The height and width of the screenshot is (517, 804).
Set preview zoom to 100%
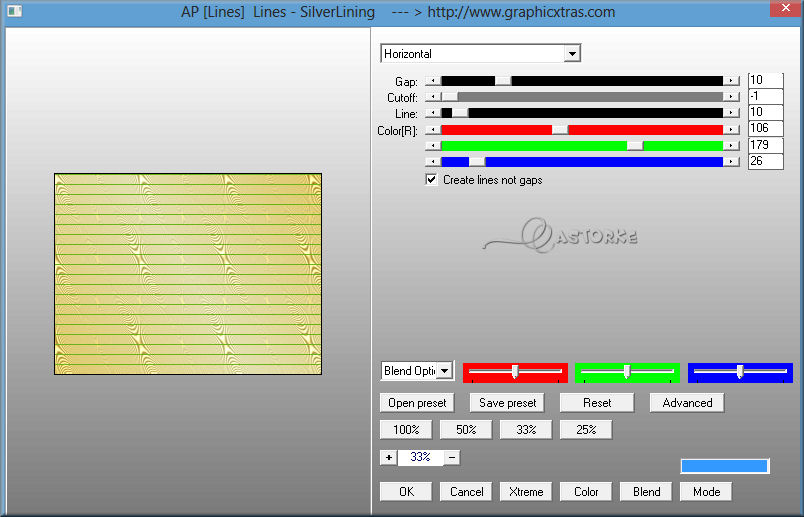coord(406,429)
